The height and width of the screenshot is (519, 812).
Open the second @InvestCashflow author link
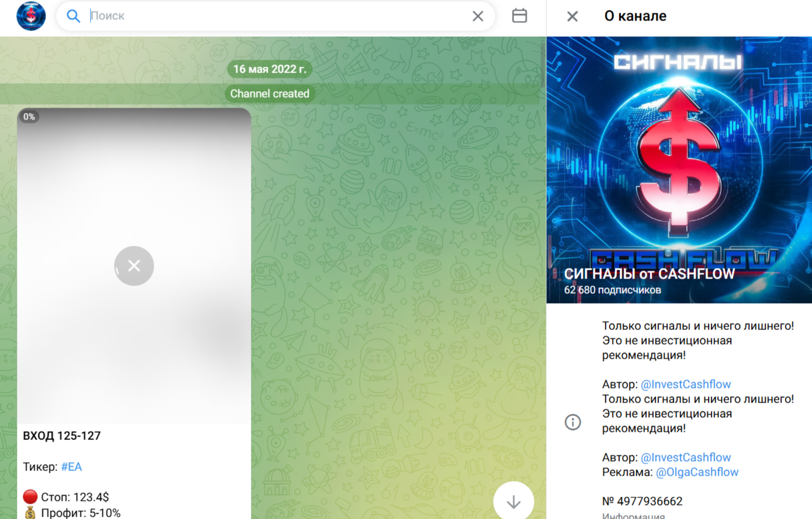686,458
